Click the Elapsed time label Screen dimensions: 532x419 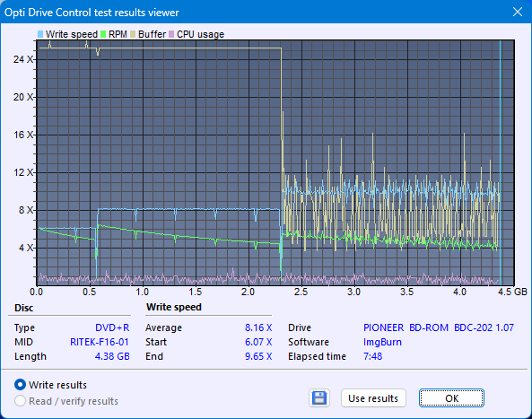(x=317, y=356)
